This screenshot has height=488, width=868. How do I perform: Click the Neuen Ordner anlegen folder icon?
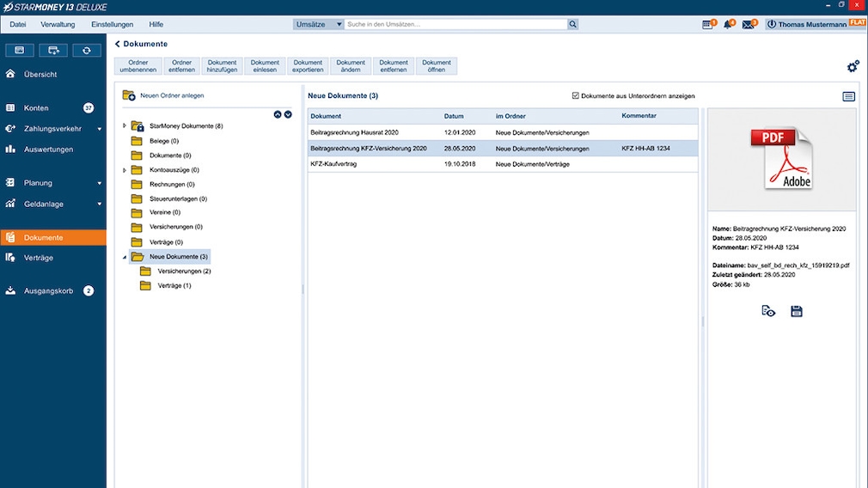pyautogui.click(x=129, y=96)
